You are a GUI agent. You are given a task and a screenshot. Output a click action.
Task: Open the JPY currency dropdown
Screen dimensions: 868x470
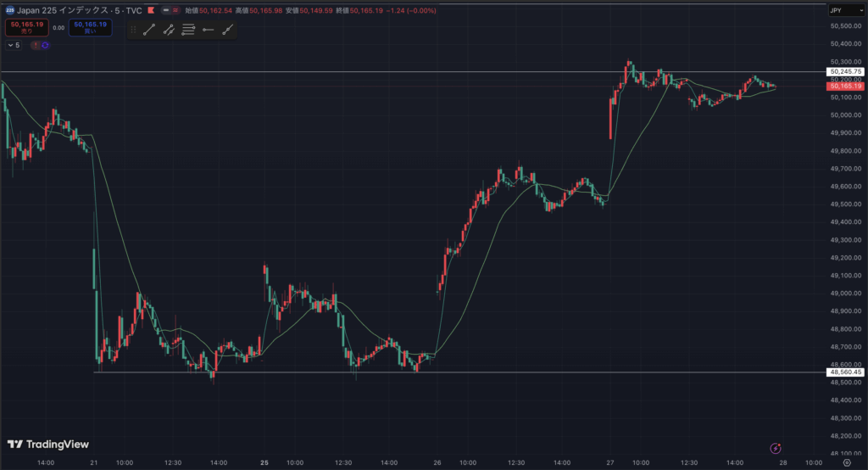(x=845, y=11)
